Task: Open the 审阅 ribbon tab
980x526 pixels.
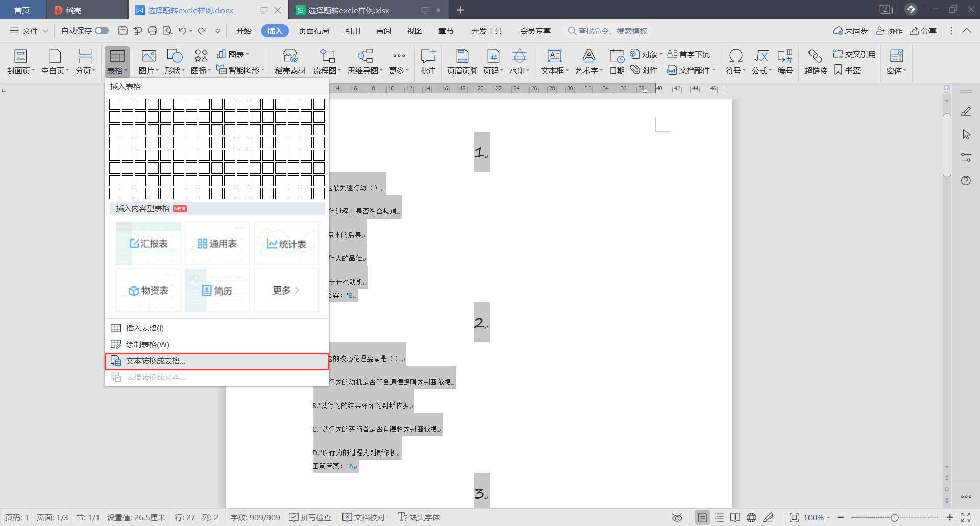Action: click(384, 31)
